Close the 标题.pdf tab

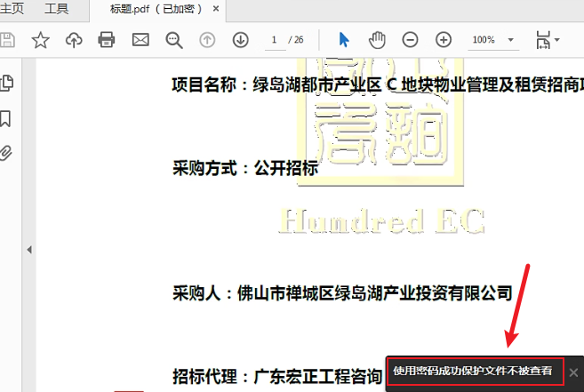point(216,9)
